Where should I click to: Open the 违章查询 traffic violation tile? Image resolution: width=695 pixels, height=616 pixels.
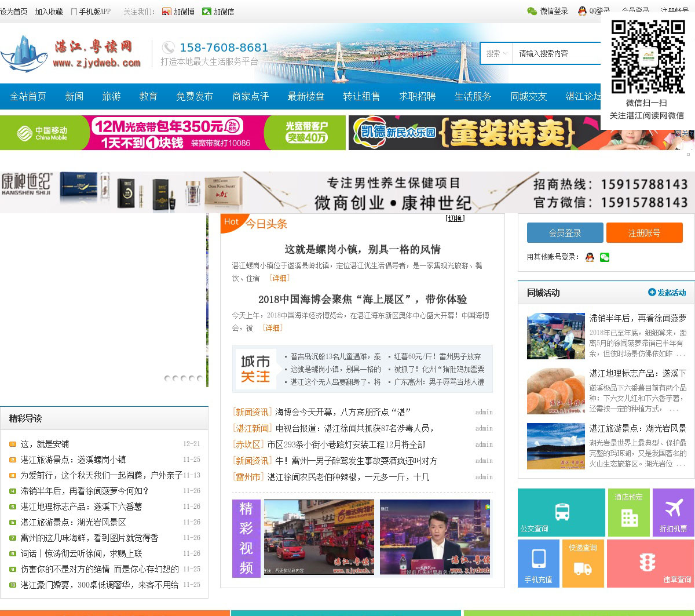[650, 563]
